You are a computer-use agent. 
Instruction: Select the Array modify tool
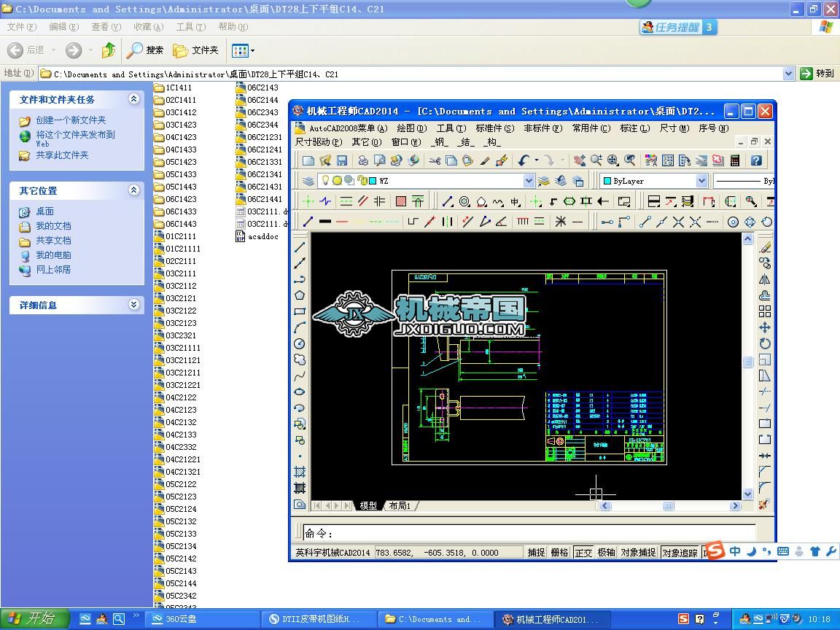[x=765, y=311]
